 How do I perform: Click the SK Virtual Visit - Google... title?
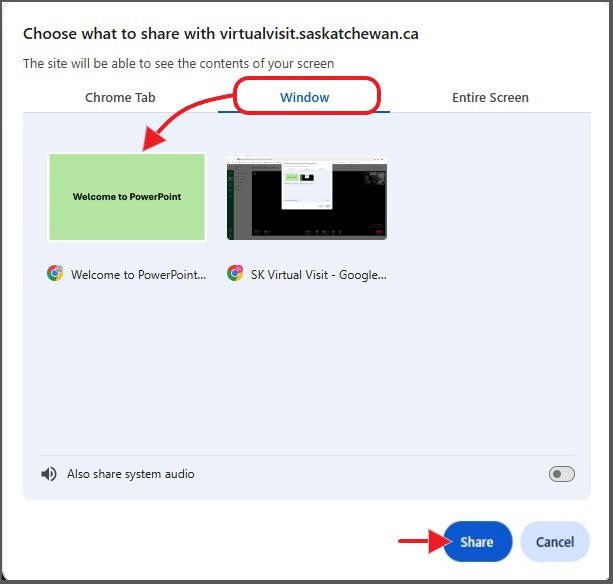click(319, 275)
